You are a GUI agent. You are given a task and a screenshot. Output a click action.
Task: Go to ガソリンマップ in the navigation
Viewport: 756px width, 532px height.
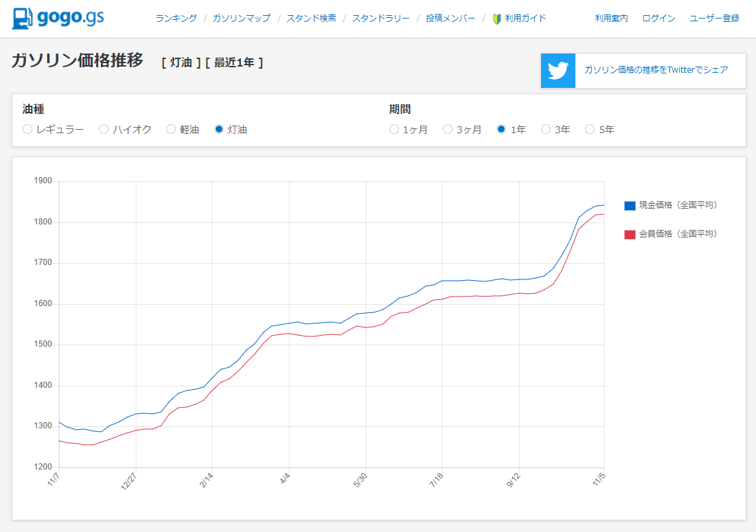pos(242,19)
